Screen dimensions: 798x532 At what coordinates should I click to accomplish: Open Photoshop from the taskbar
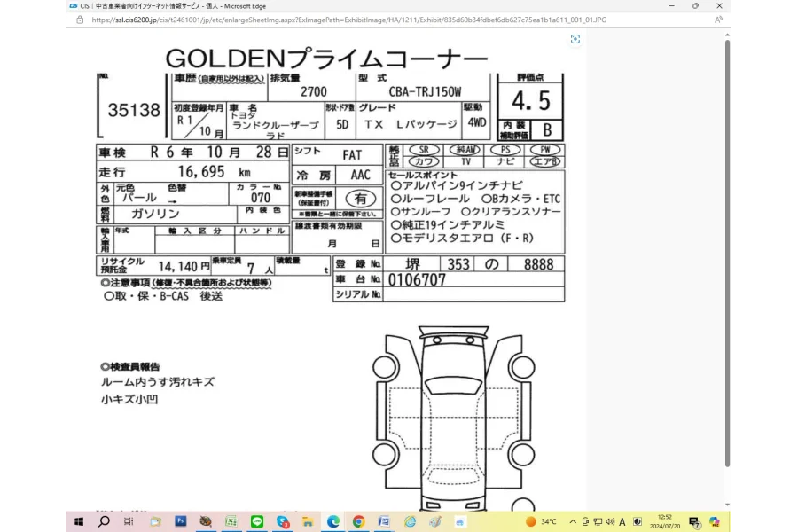pyautogui.click(x=181, y=521)
